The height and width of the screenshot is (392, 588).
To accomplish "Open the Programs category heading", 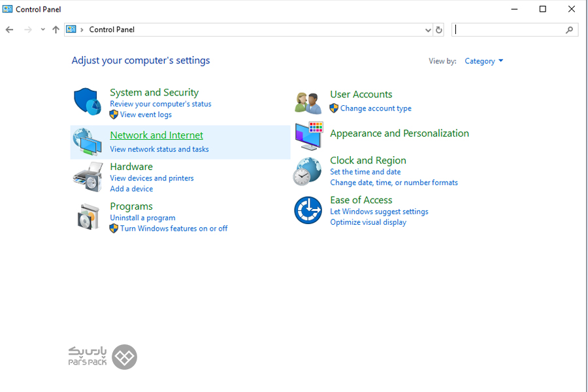I will [131, 206].
